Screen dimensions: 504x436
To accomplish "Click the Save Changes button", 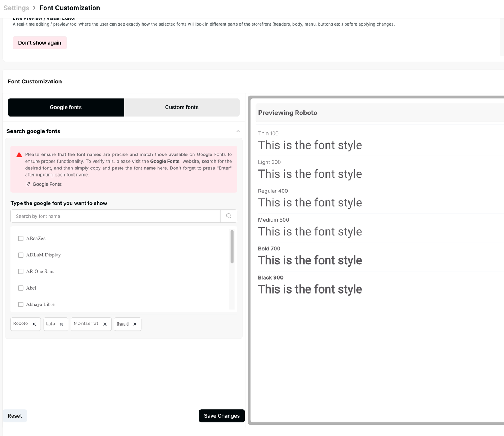I will pyautogui.click(x=222, y=416).
